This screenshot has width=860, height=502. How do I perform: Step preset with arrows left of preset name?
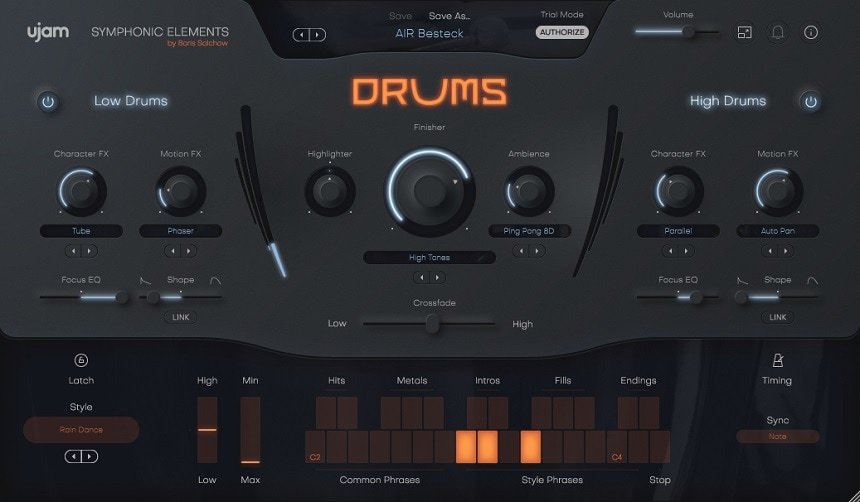pos(309,35)
